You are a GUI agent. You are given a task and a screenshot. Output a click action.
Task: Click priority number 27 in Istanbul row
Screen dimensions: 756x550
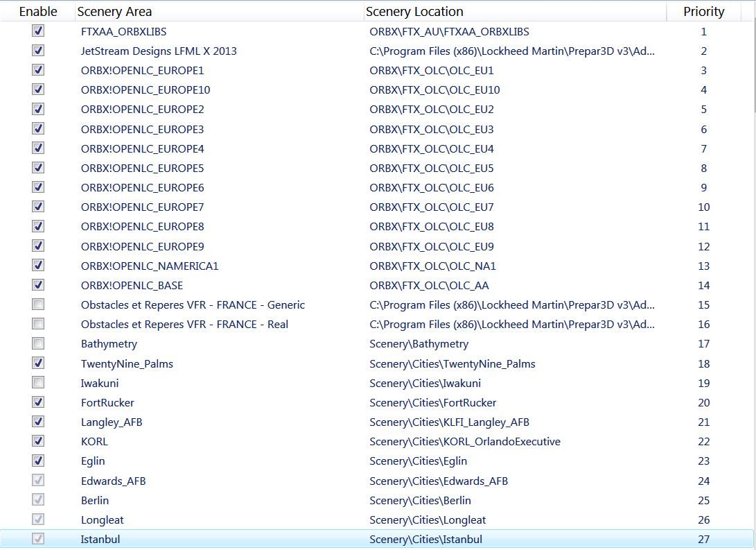click(x=703, y=540)
